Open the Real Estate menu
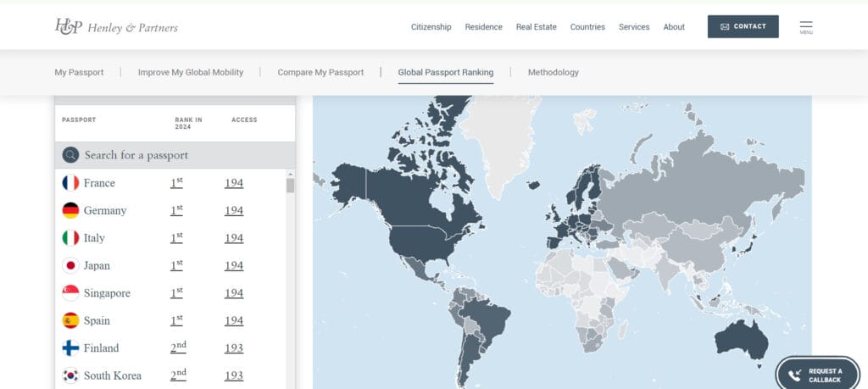The width and height of the screenshot is (868, 389). (x=536, y=26)
